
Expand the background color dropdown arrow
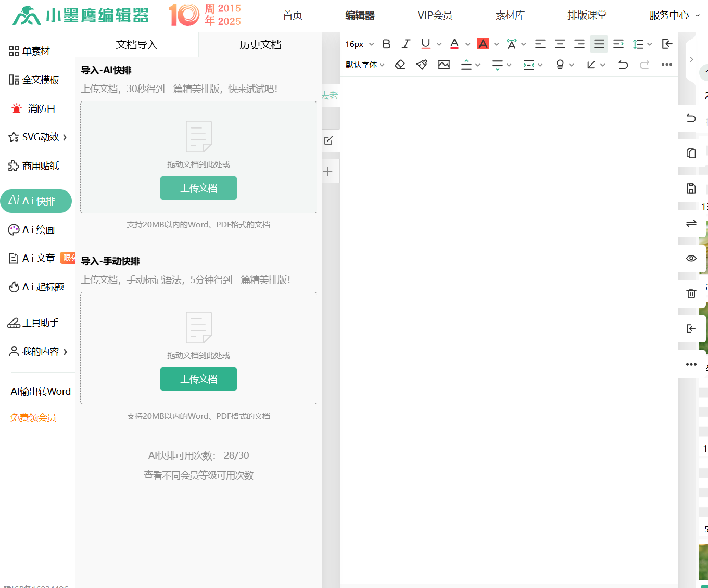coord(496,44)
